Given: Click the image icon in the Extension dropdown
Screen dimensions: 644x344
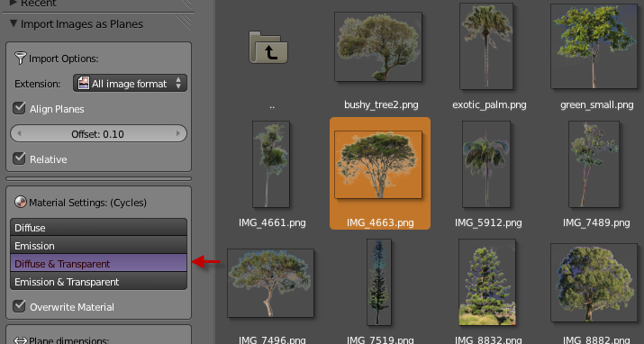Looking at the screenshot, I should click(84, 84).
